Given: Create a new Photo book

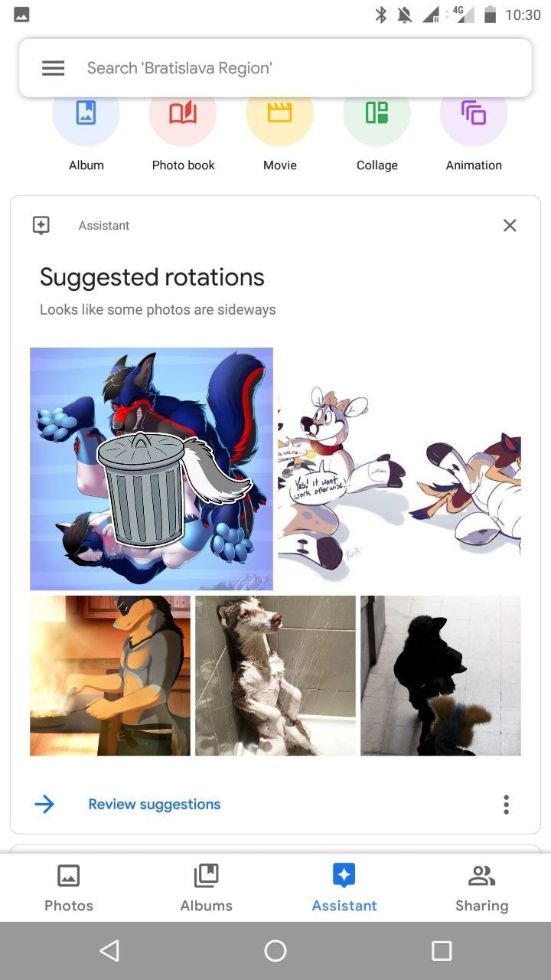Looking at the screenshot, I should 183,115.
